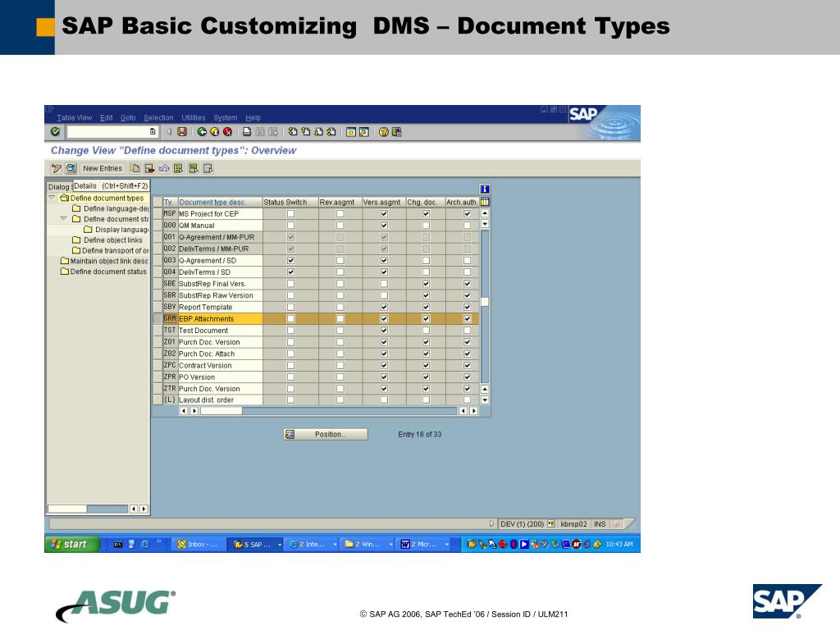Click the New Entries button

tap(103, 168)
